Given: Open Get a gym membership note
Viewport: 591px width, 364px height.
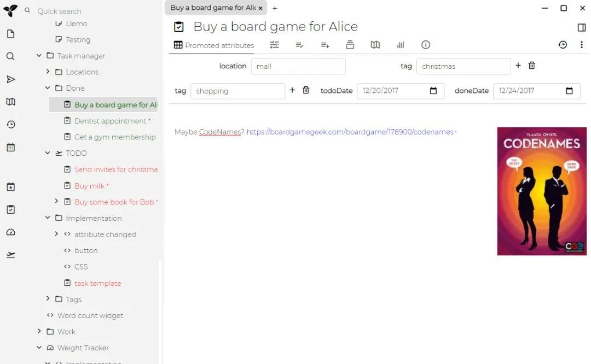Looking at the screenshot, I should (115, 137).
